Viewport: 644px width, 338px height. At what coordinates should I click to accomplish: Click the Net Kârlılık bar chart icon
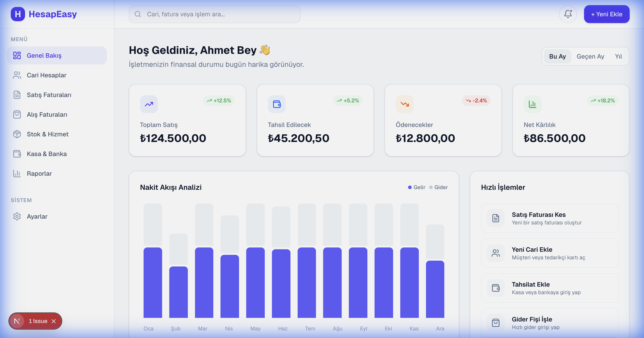[x=532, y=104]
